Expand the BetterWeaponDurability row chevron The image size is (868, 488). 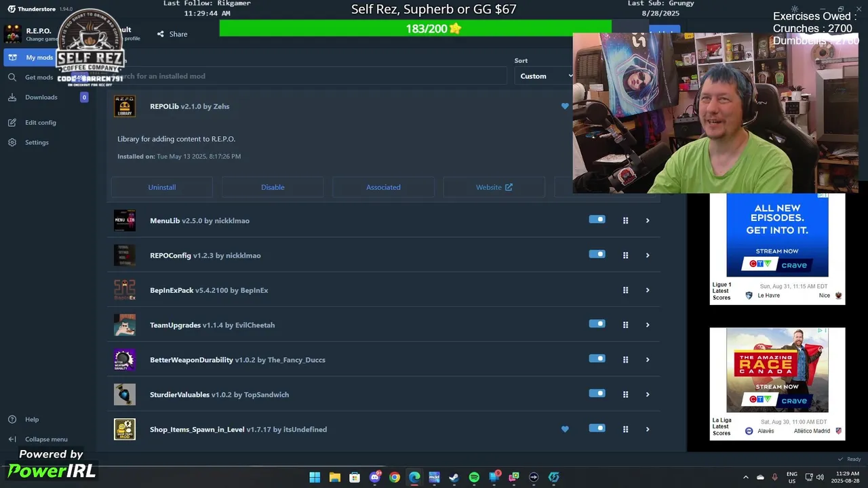pyautogui.click(x=648, y=360)
